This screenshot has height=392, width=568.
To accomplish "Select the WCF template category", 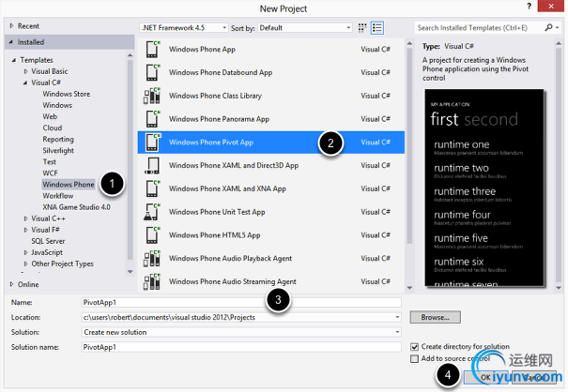I will (50, 173).
